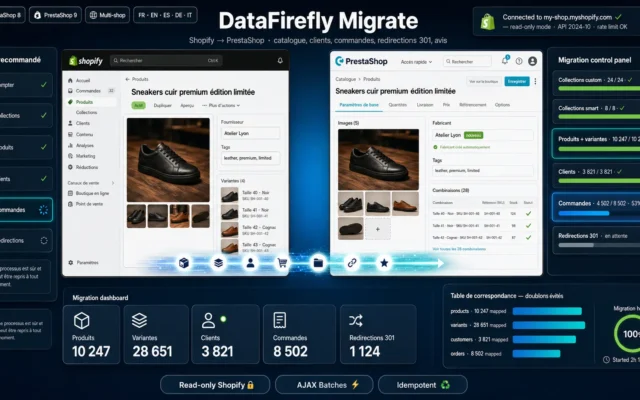The width and height of the screenshot is (640, 400).
Task: Click the Shopify Rechercher search bar
Action: [166, 60]
